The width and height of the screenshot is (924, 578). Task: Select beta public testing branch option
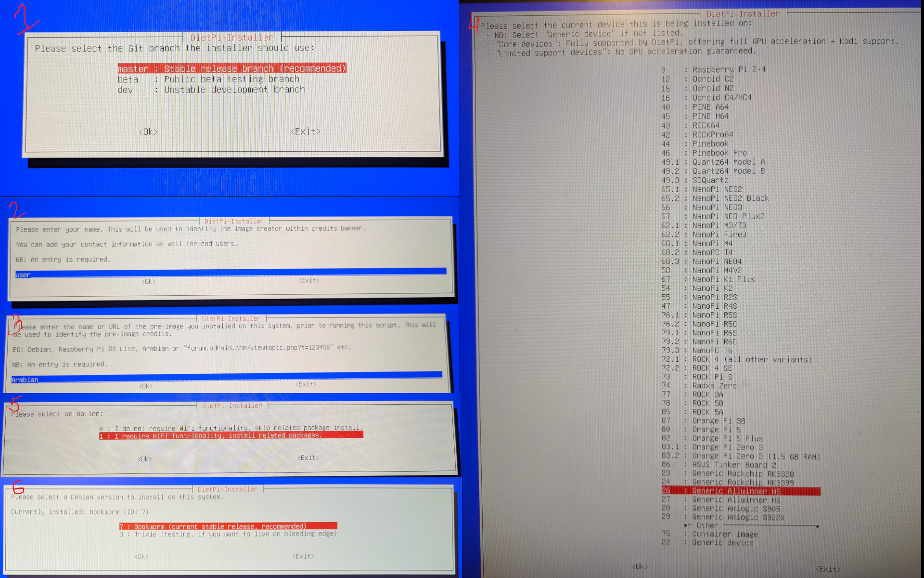click(208, 79)
